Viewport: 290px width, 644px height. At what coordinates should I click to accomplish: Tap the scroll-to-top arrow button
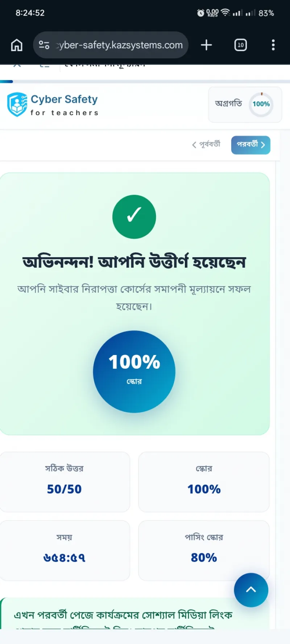coord(251,590)
